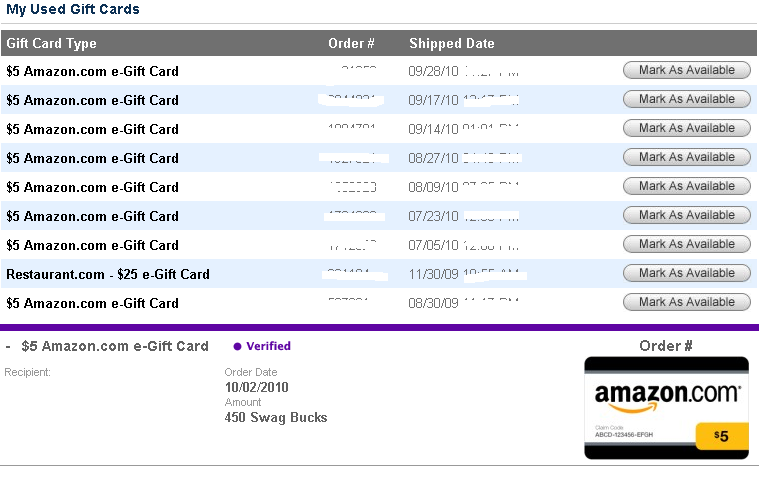Mark the 07/23/10 Amazon card as available
This screenshot has width=759, height=504.
tap(686, 215)
